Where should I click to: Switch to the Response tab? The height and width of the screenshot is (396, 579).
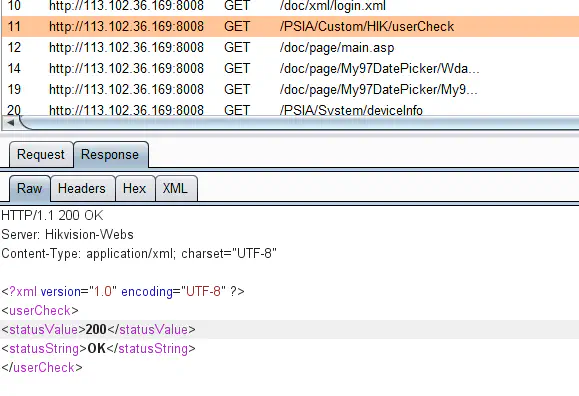(x=110, y=154)
